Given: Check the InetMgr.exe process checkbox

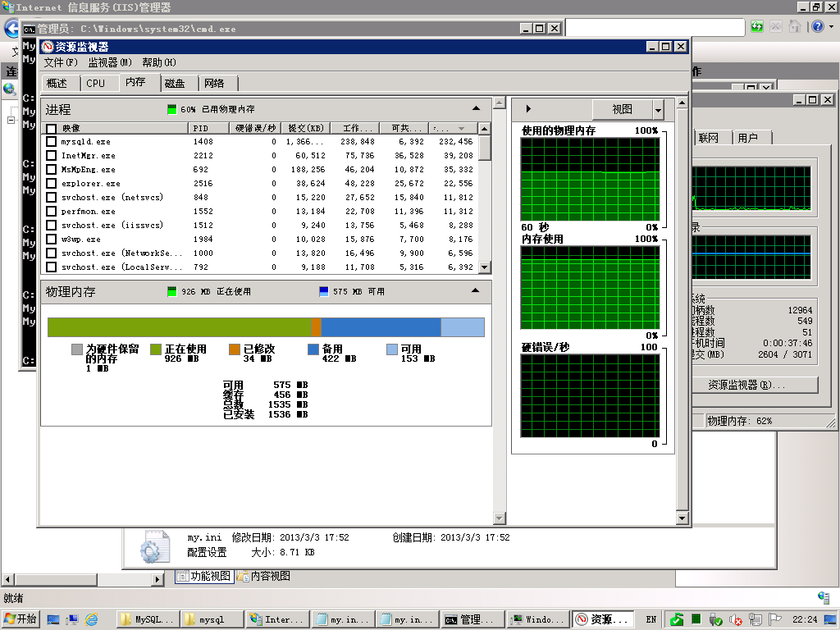Looking at the screenshot, I should point(52,156).
